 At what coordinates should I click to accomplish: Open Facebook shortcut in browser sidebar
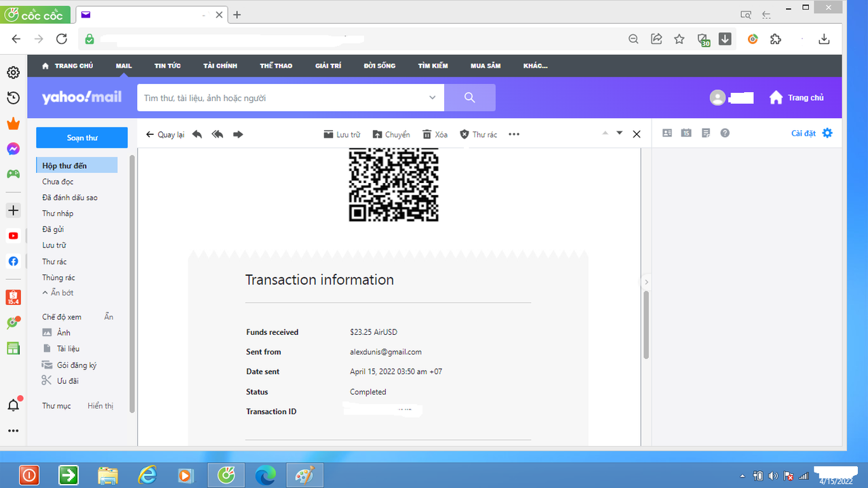13,261
